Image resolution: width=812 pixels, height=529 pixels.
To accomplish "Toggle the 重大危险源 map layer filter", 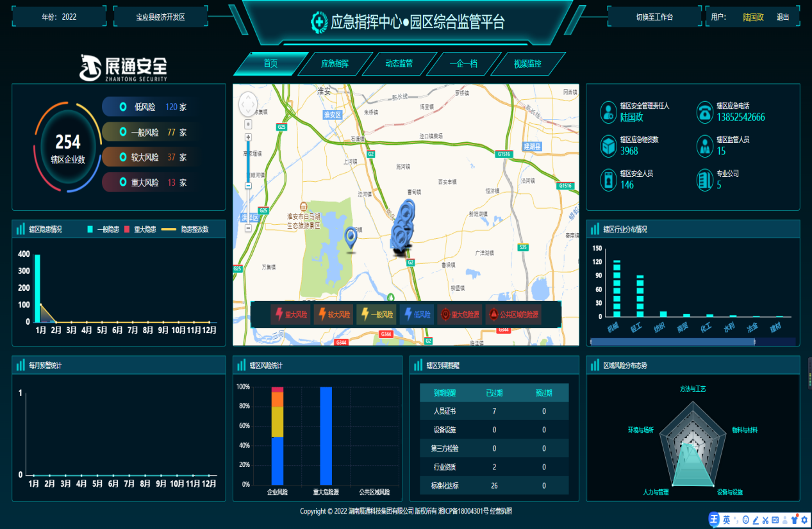I will tap(459, 314).
